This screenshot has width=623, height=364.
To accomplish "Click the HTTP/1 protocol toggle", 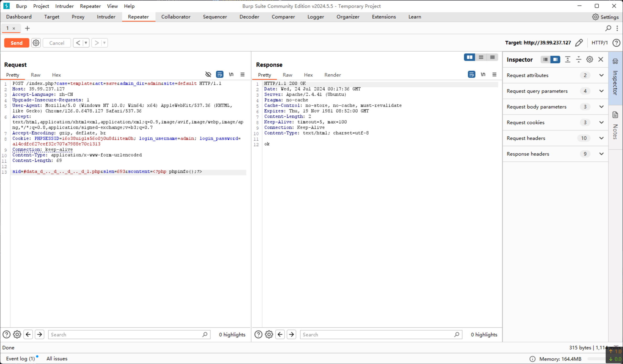I will pyautogui.click(x=599, y=43).
